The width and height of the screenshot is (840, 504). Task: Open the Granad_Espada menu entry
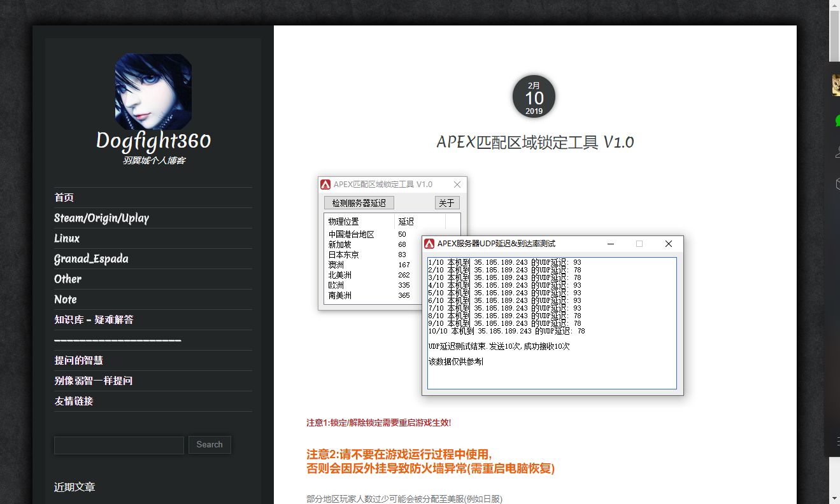coord(91,259)
